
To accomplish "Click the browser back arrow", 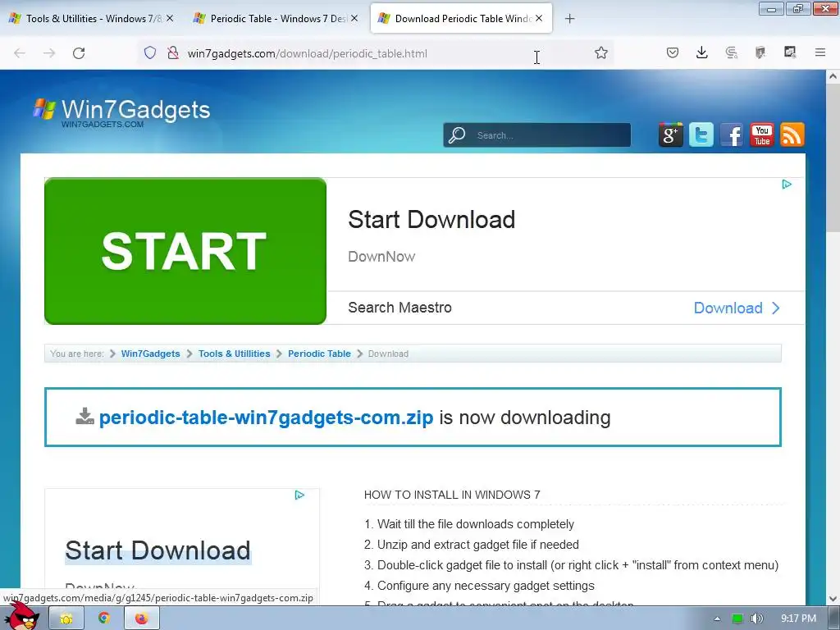I will pos(20,53).
